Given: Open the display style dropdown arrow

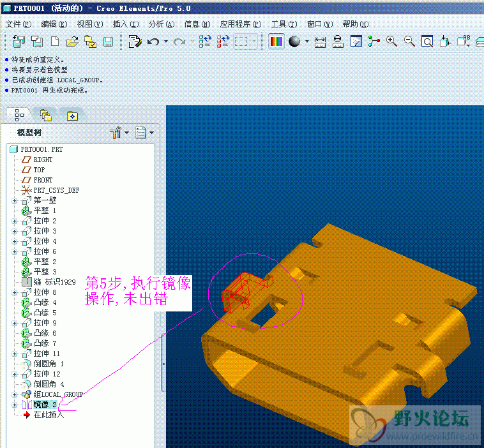Looking at the screenshot, I should point(307,41).
